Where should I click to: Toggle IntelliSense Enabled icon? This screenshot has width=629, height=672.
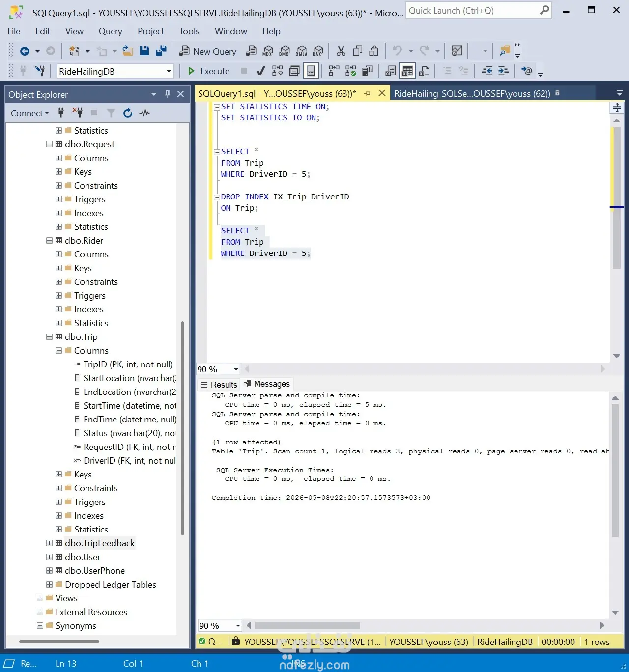pos(311,71)
